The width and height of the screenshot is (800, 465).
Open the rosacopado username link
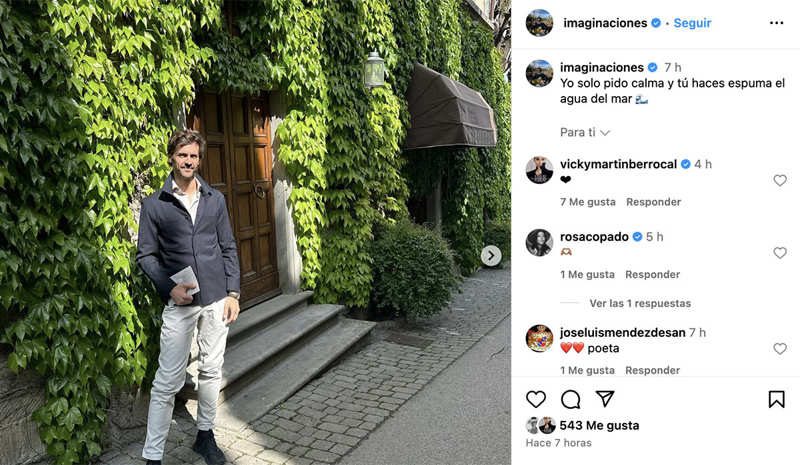click(594, 237)
